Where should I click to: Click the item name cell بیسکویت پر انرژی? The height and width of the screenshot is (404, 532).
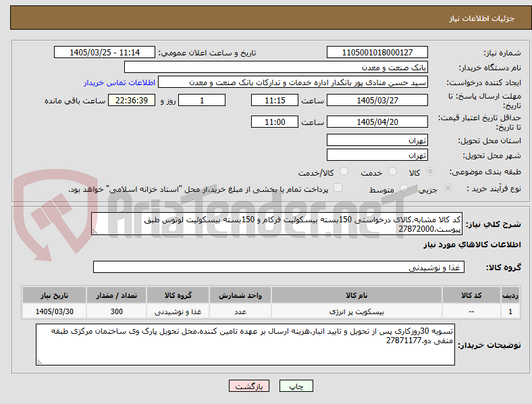pyautogui.click(x=356, y=311)
